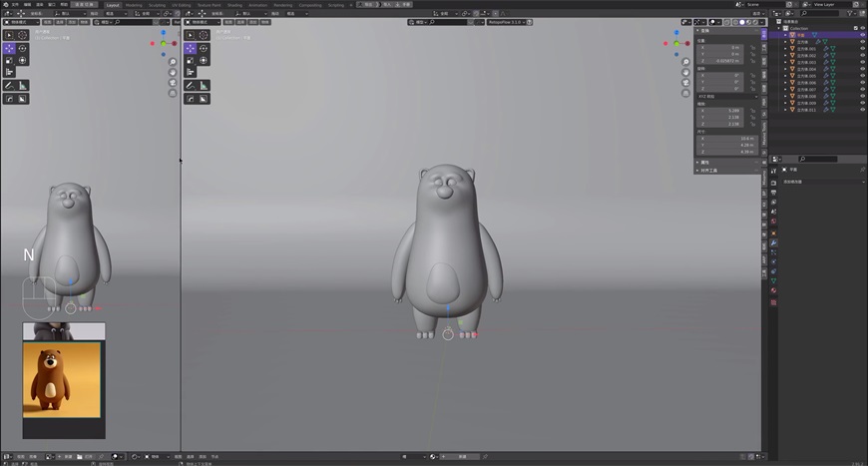868x466 pixels.
Task: Toggle the Collection exclude checkbox in outliner
Action: pyautogui.click(x=856, y=28)
